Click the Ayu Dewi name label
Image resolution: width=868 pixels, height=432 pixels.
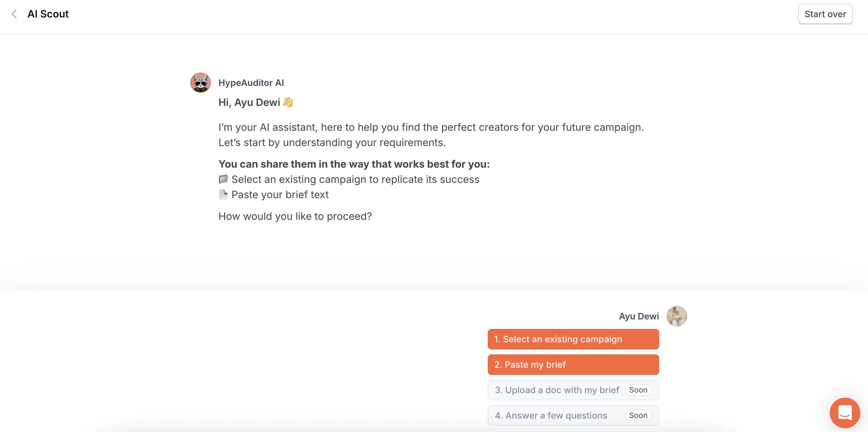pyautogui.click(x=638, y=316)
